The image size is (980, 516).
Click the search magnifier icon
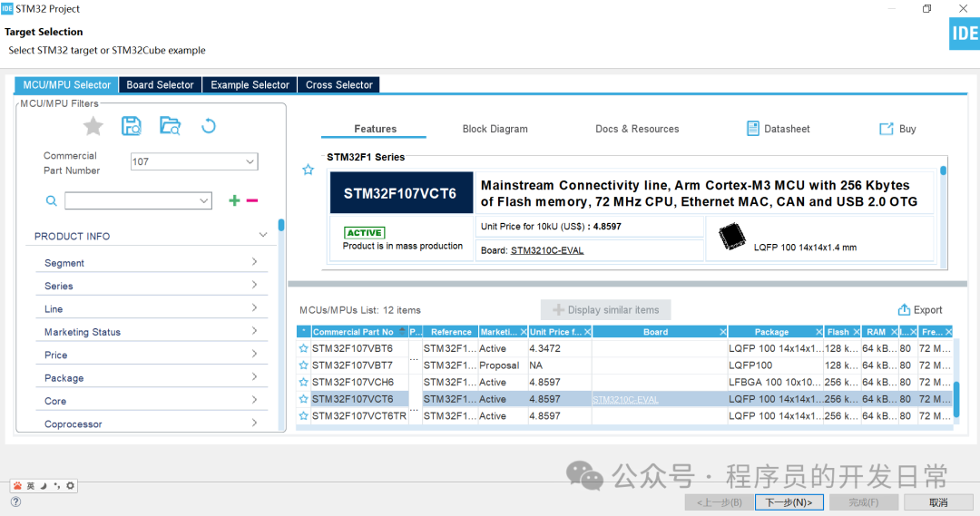click(x=51, y=200)
